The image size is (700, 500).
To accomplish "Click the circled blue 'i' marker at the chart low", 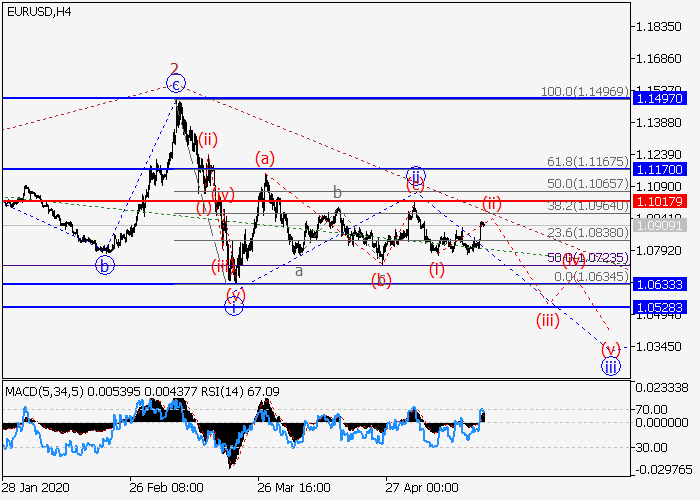I will pyautogui.click(x=233, y=307).
